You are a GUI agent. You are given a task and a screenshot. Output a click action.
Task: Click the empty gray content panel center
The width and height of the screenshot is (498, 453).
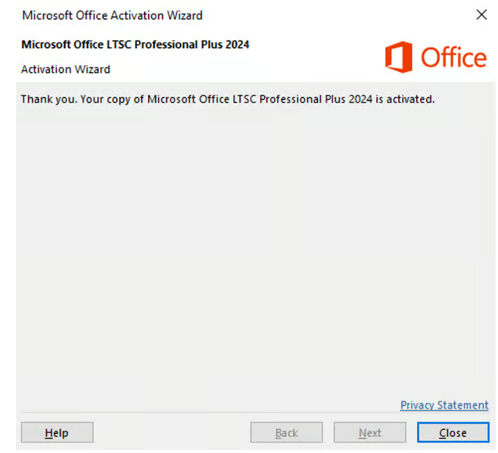click(x=255, y=247)
